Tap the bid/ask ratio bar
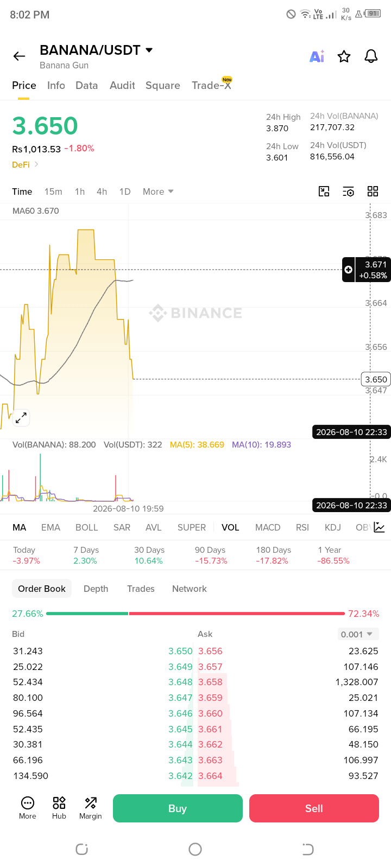 tap(195, 614)
